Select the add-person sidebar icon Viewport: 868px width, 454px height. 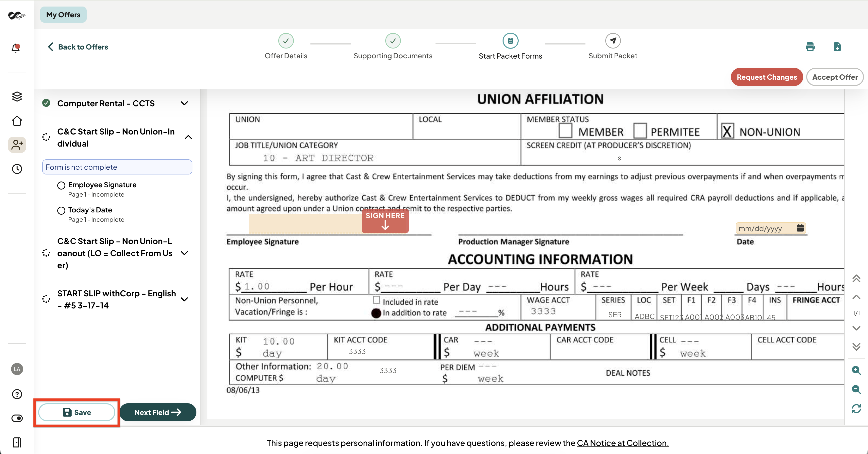tap(17, 145)
